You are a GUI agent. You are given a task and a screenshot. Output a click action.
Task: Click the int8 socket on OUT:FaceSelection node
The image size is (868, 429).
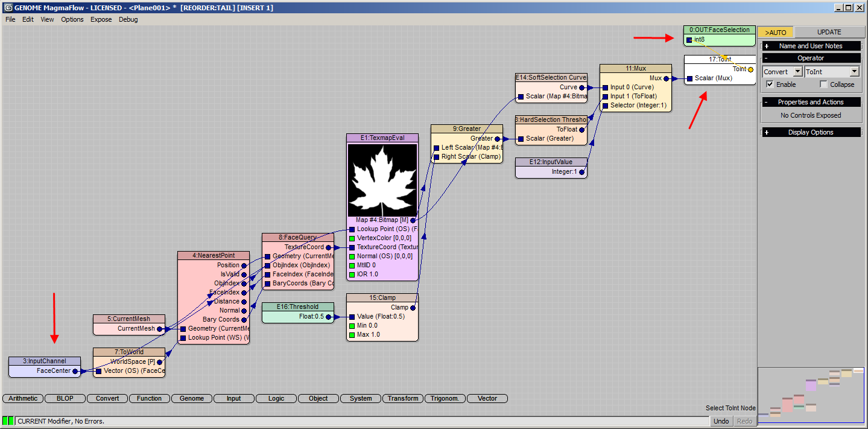[x=688, y=39]
